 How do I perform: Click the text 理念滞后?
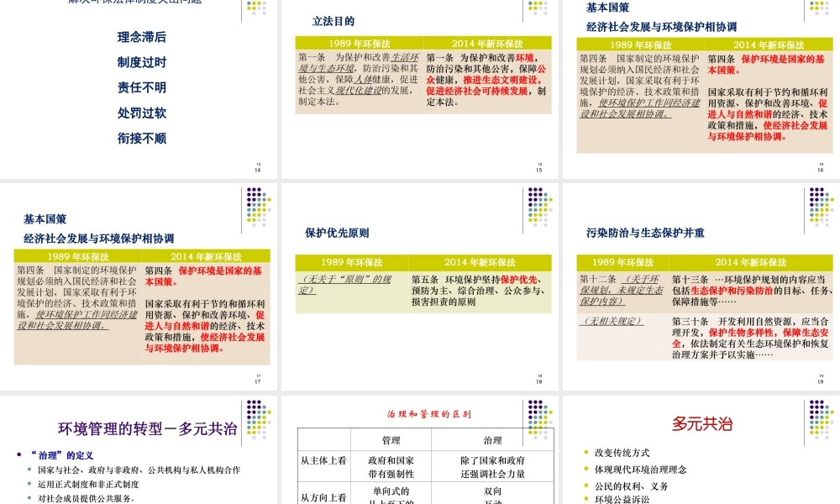point(142,37)
